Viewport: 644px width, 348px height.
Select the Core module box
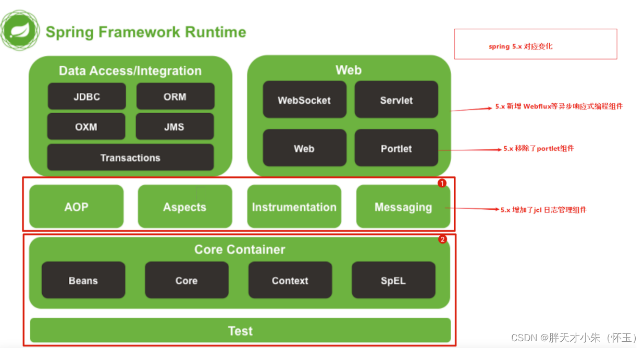[x=187, y=280]
